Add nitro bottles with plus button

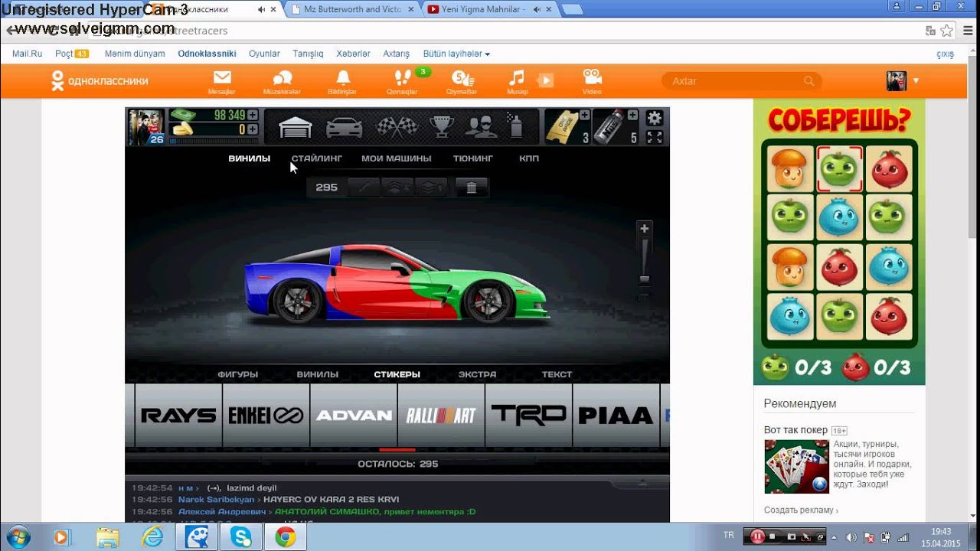632,116
